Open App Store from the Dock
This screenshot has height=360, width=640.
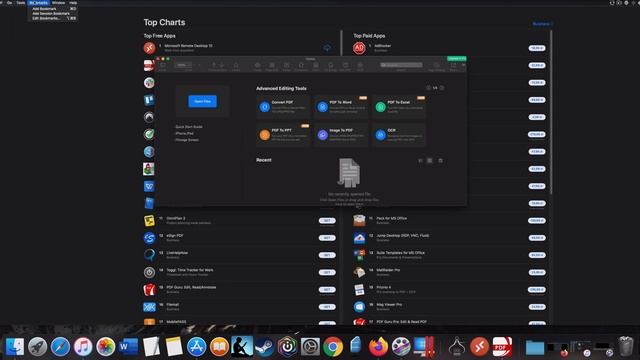[x=196, y=347]
